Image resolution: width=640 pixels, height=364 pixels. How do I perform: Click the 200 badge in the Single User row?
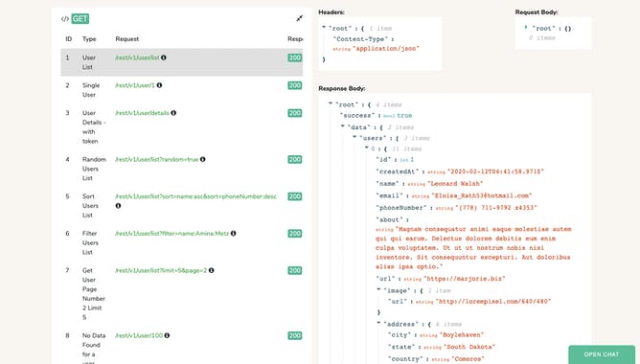click(295, 85)
